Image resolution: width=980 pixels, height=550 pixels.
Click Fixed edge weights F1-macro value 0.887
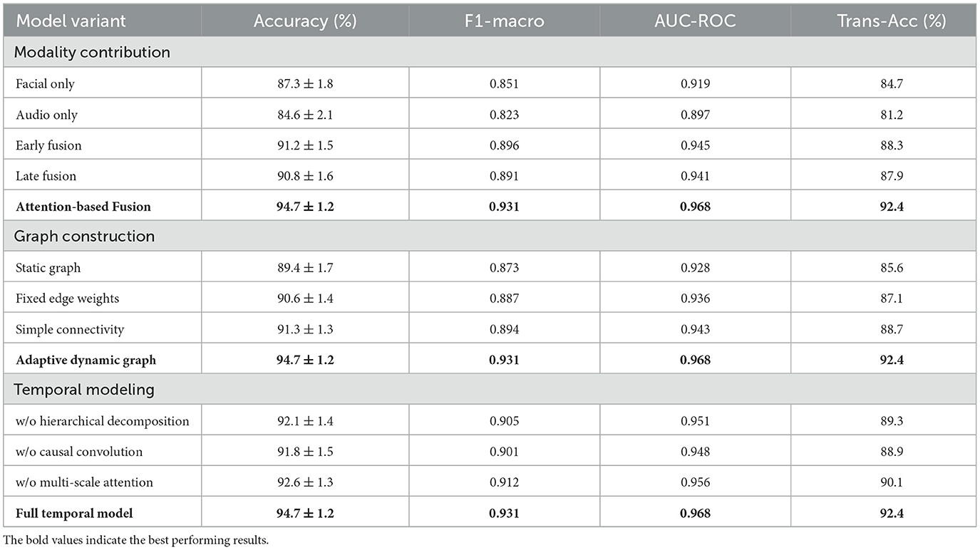point(504,299)
